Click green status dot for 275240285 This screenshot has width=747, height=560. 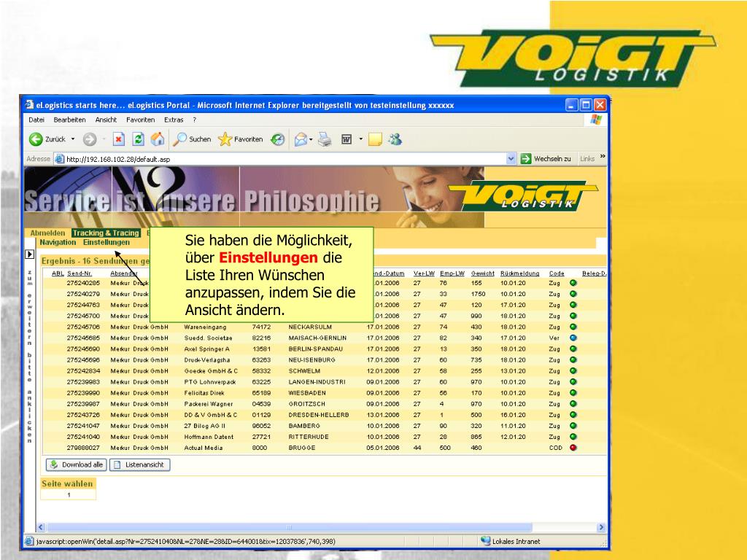[x=573, y=283]
